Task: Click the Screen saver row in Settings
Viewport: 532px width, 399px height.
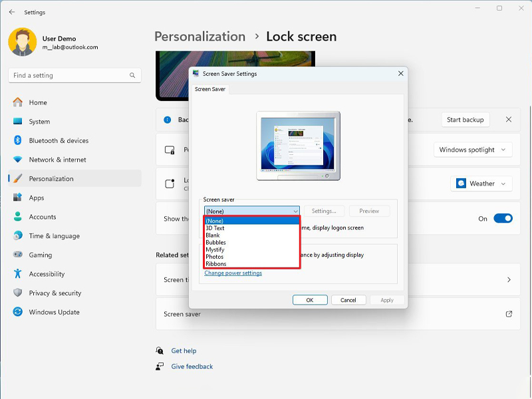Action: pyautogui.click(x=338, y=314)
